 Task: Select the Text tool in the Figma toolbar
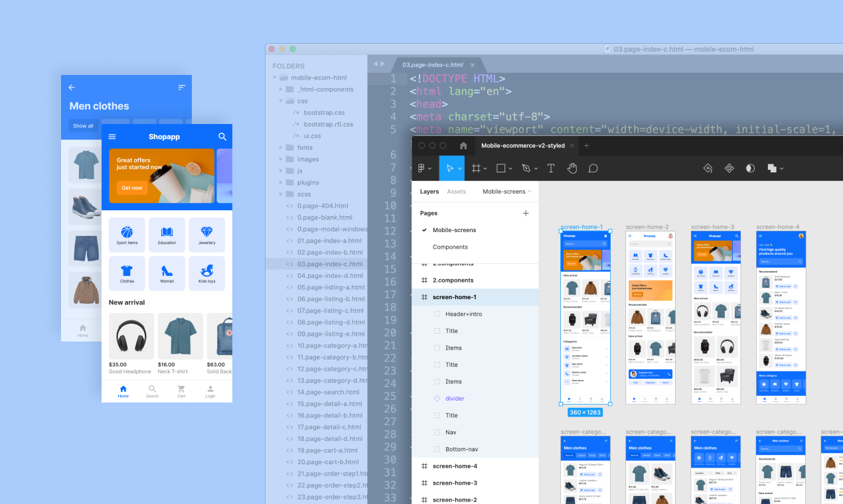(x=551, y=168)
